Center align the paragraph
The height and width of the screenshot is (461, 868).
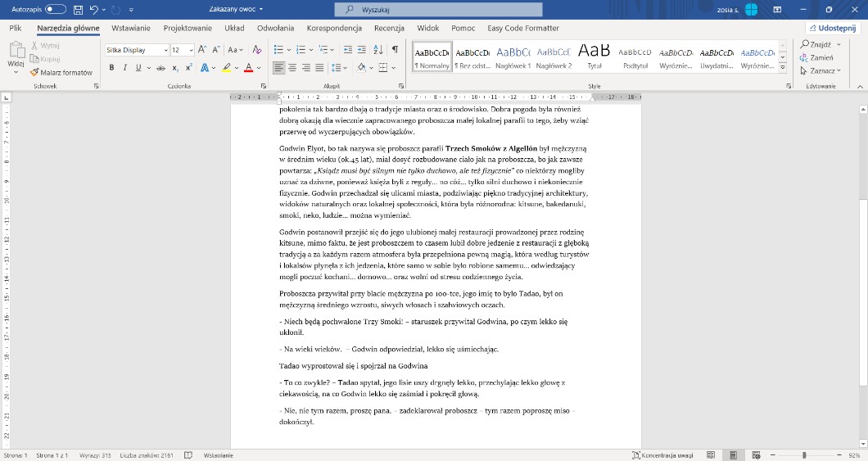293,67
